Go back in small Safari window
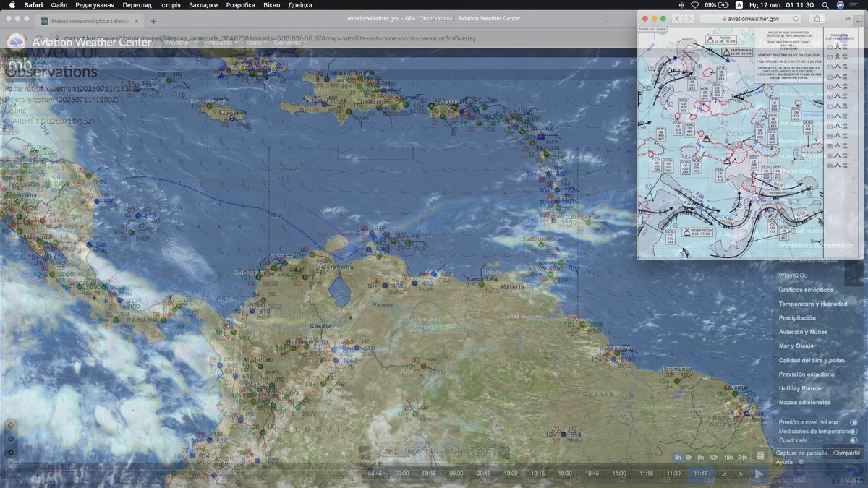868x488 pixels. coord(678,18)
